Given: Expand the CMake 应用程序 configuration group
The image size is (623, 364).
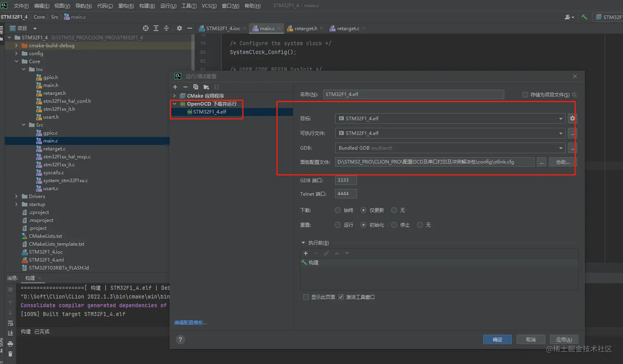Looking at the screenshot, I should [174, 96].
